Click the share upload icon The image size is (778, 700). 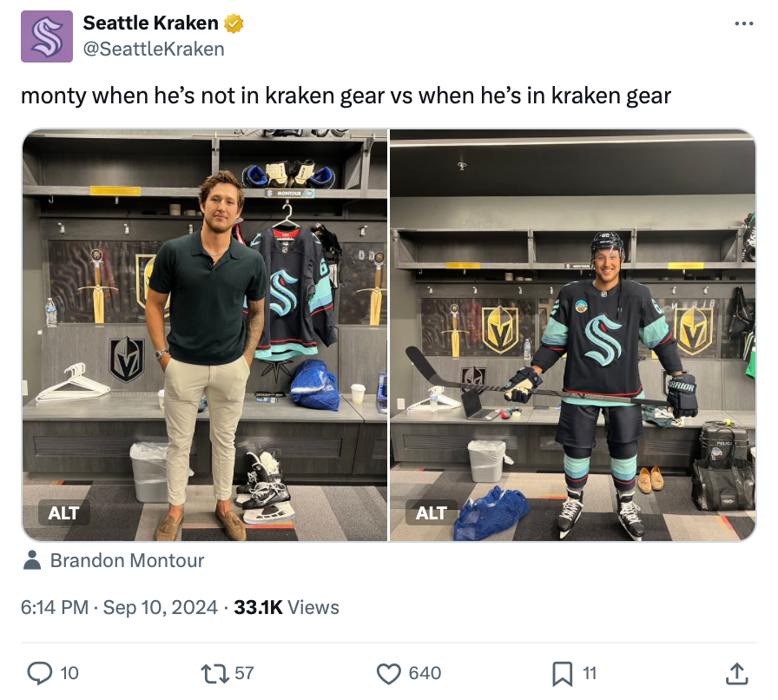737,674
